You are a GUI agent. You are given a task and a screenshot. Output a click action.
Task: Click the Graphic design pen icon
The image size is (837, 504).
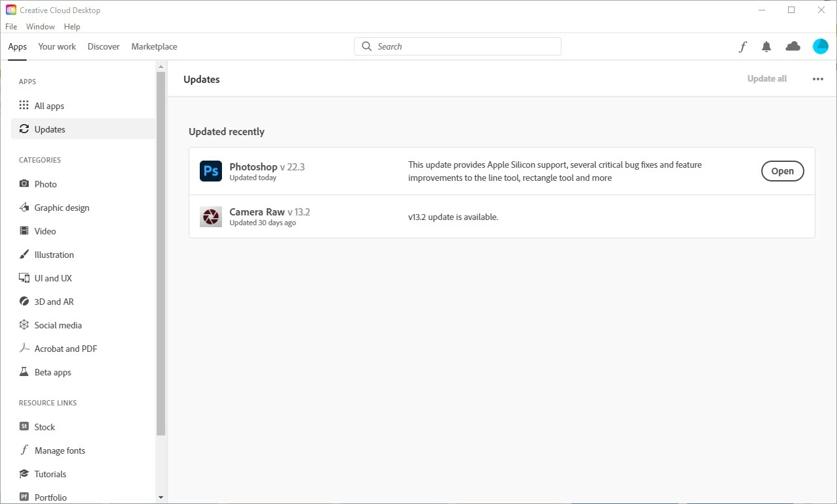(x=24, y=207)
